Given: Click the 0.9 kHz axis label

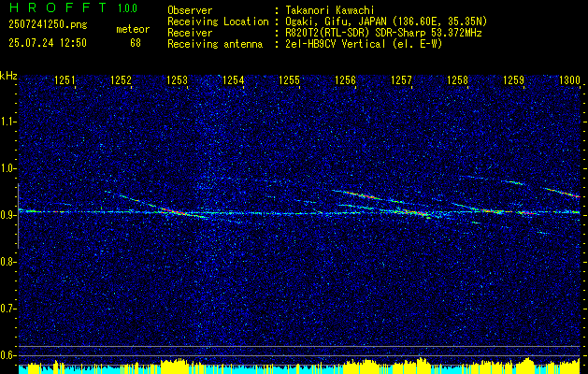Looking at the screenshot, I should tap(7, 215).
